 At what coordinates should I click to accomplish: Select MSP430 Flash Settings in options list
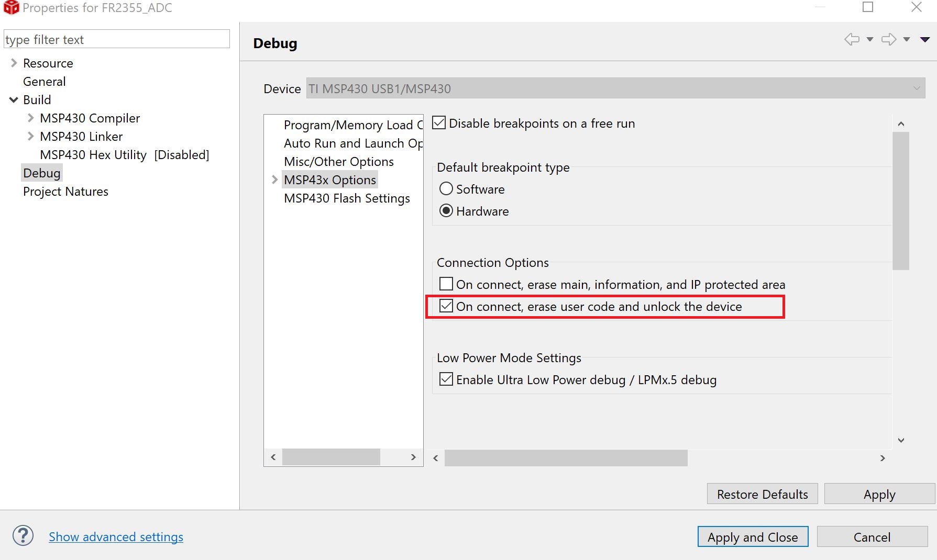[x=347, y=198]
